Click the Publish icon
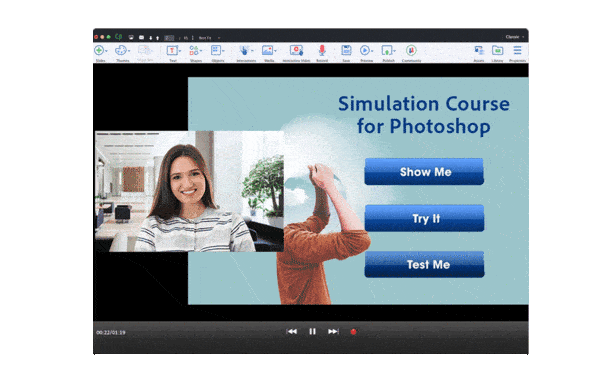The image size is (600, 380). [386, 50]
